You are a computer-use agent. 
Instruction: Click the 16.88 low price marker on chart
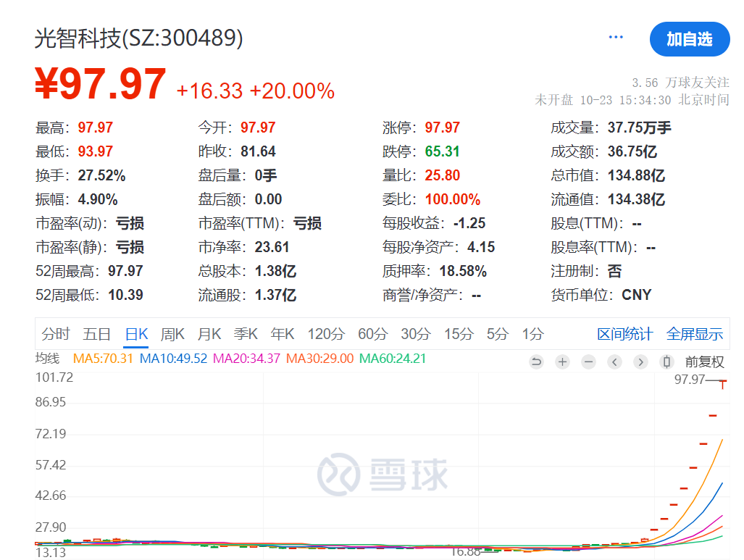pyautogui.click(x=466, y=551)
